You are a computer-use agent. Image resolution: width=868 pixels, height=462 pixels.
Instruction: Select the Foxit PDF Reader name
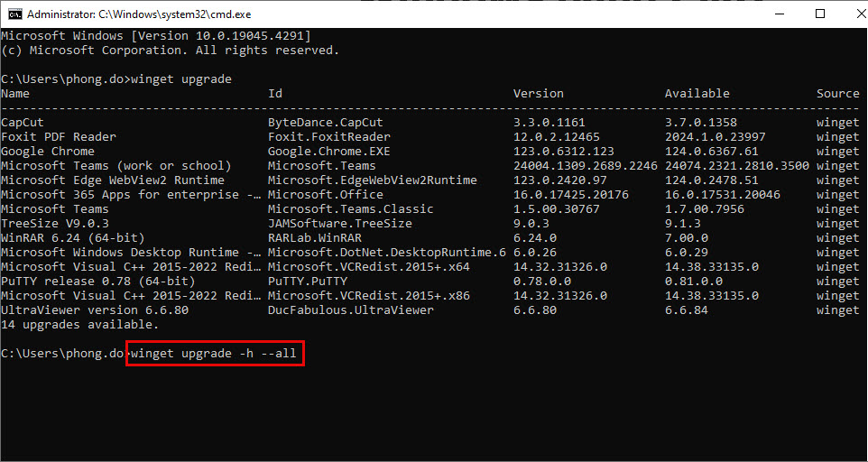(x=59, y=137)
